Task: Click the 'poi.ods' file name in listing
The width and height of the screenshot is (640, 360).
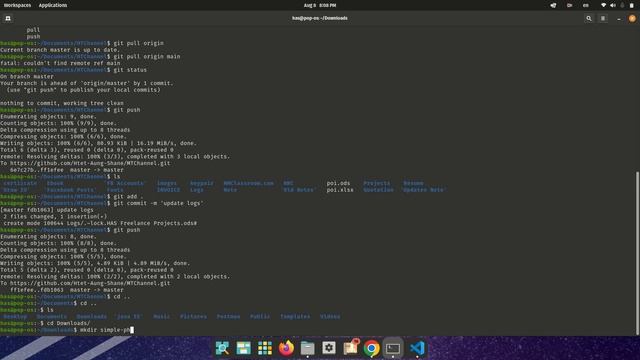Action: pos(338,183)
